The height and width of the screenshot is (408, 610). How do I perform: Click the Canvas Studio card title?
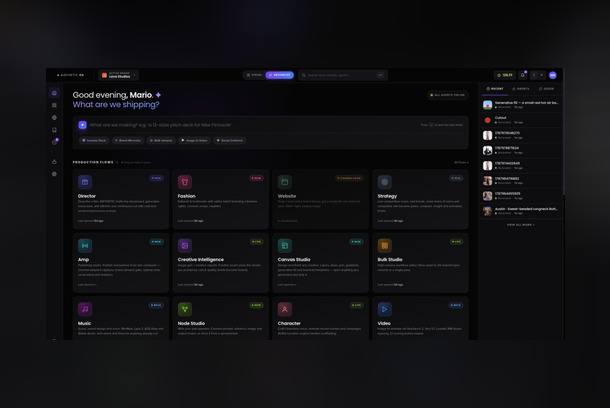coord(294,259)
